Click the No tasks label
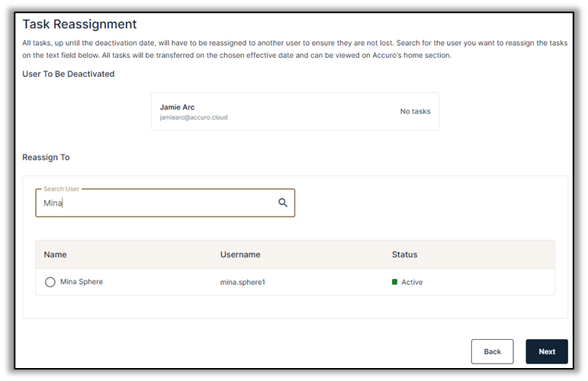588x381 pixels. 415,111
